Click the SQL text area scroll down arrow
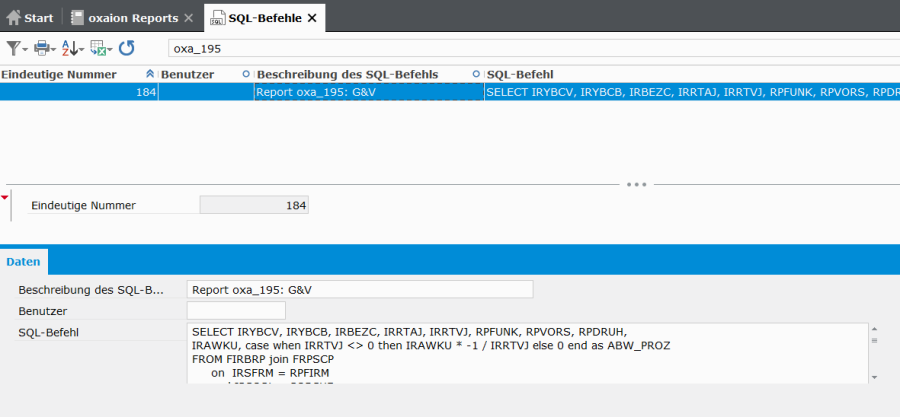 click(x=875, y=377)
